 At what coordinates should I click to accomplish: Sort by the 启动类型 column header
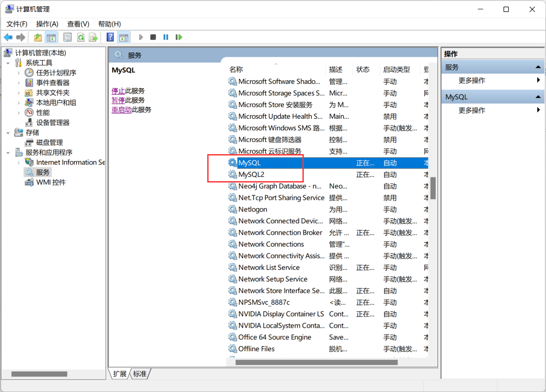[400, 70]
